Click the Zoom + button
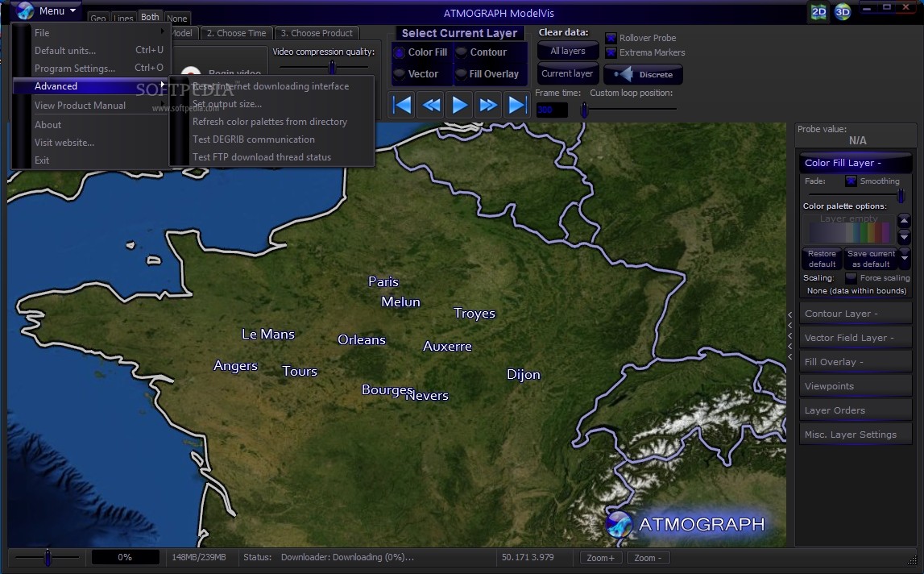Image resolution: width=924 pixels, height=574 pixels. pos(600,558)
